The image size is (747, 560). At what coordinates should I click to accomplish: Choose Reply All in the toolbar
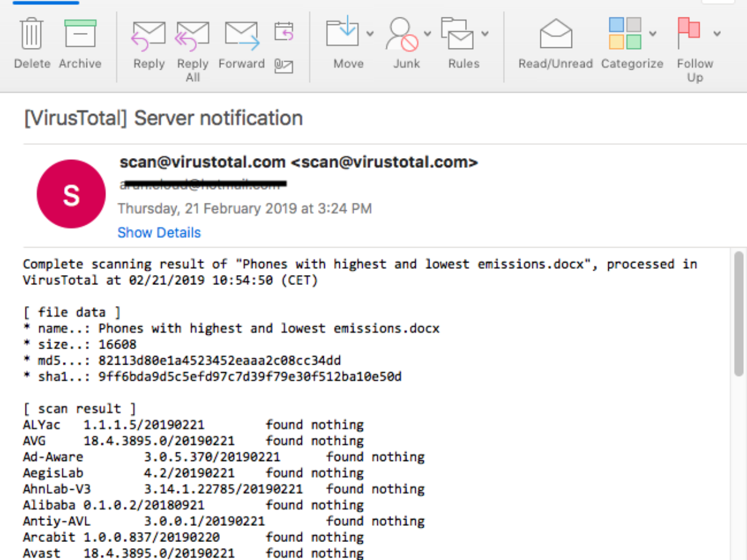(192, 50)
